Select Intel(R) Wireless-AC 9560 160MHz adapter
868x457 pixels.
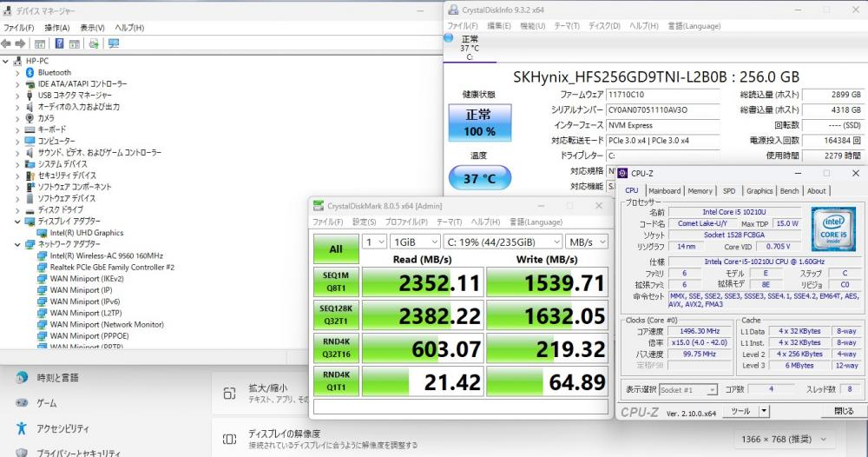click(106, 256)
